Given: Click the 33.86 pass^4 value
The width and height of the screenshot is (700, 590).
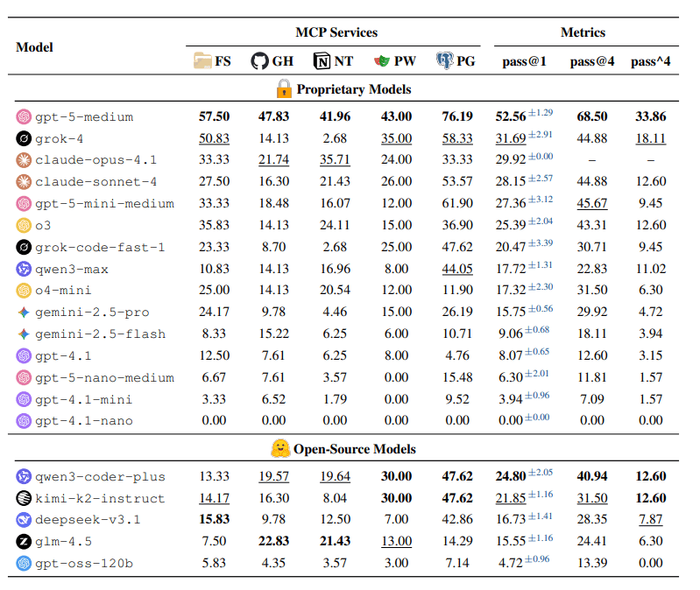Looking at the screenshot, I should 650,116.
